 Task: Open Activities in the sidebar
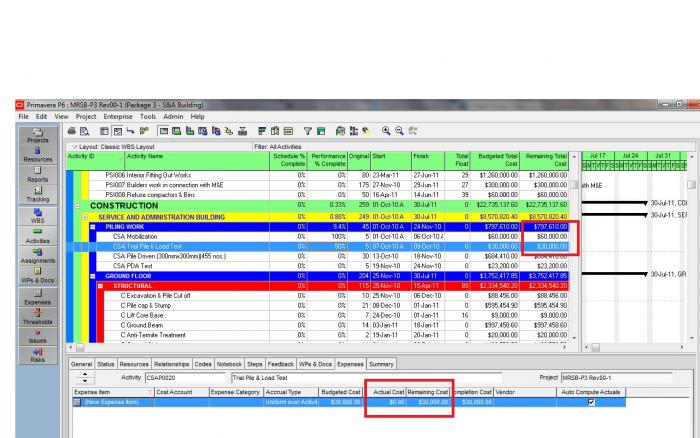pyautogui.click(x=38, y=236)
